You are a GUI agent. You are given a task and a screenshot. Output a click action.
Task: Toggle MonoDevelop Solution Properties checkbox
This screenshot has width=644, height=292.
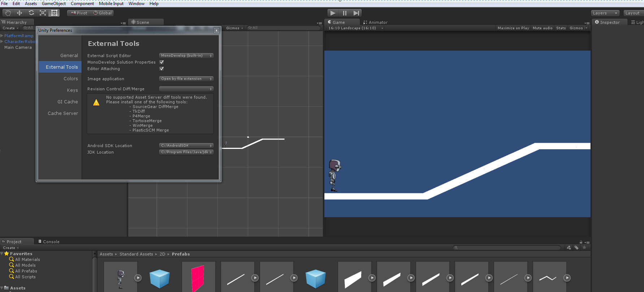pyautogui.click(x=161, y=62)
